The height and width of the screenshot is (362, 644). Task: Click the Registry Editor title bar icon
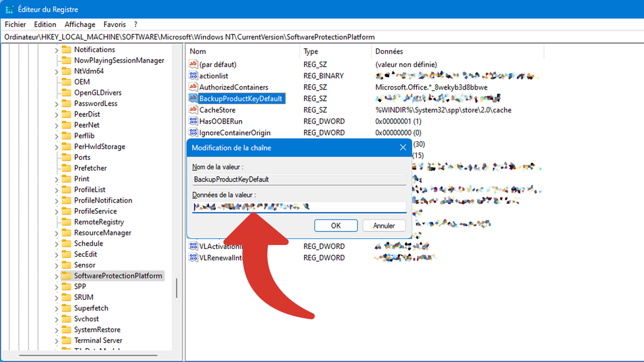(x=9, y=9)
